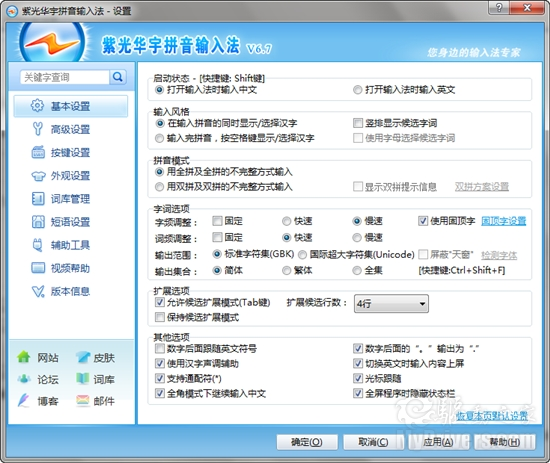
Task: Uncheck 使用汉字声调辅助 checkbox
Action: coord(160,363)
